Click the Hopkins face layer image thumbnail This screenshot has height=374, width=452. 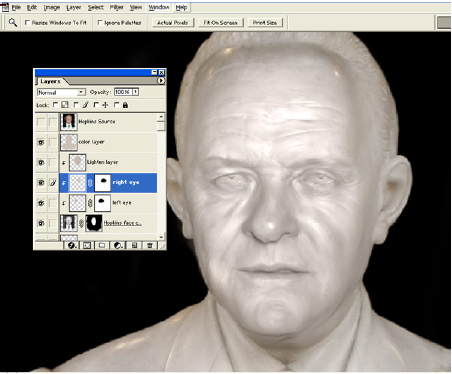coord(69,223)
